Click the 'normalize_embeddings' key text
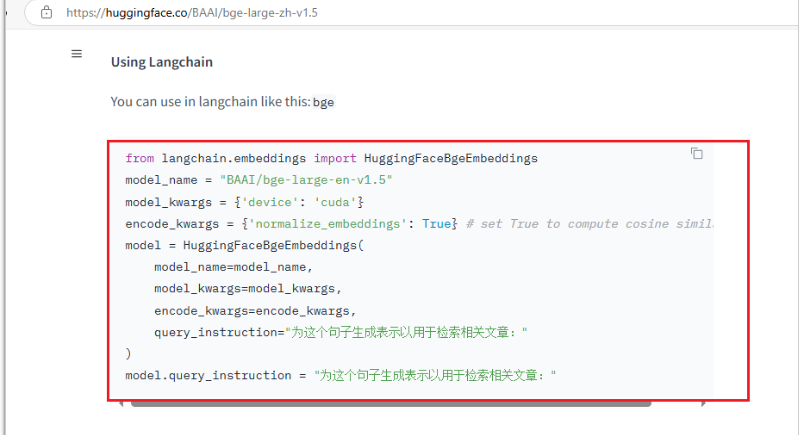The image size is (799, 435). tap(328, 224)
